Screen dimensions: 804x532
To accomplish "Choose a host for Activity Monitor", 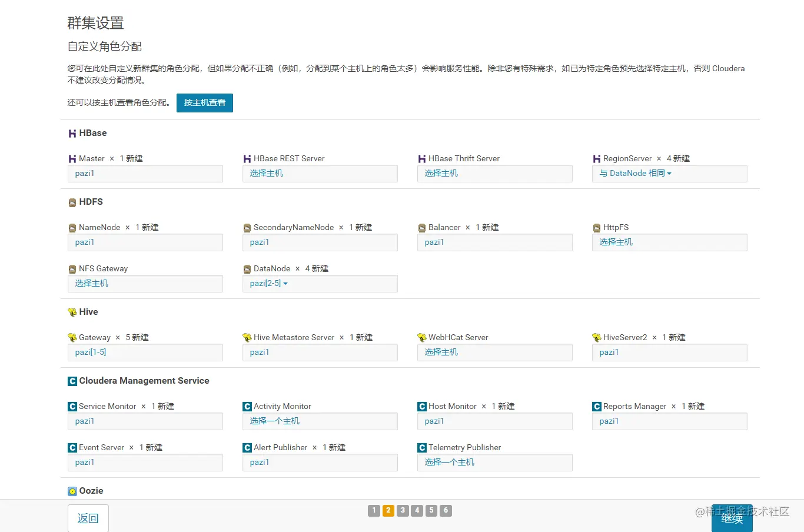I will click(320, 421).
